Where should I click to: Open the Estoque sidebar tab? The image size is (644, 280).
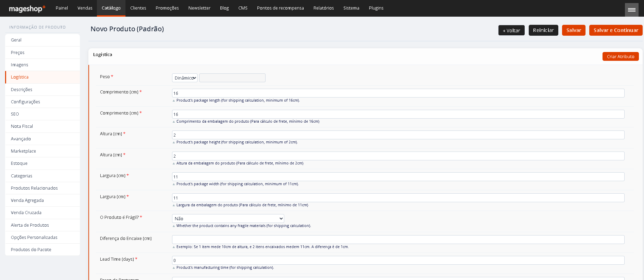pos(43,163)
